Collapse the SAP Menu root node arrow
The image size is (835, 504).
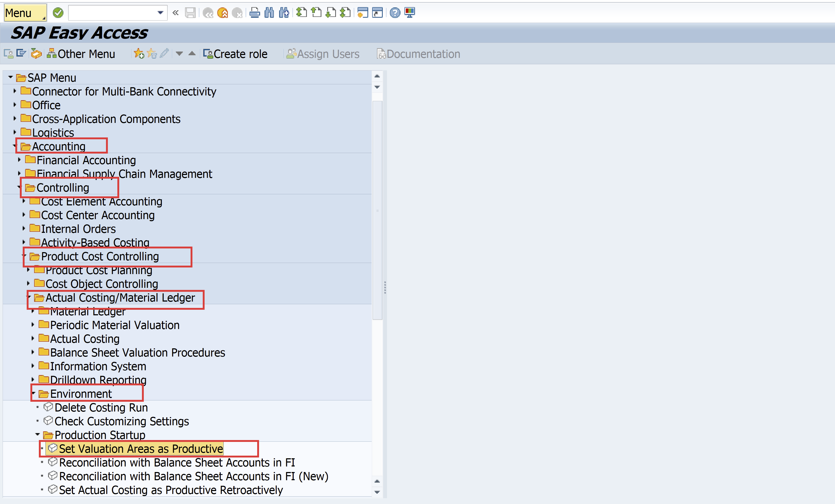pos(11,77)
